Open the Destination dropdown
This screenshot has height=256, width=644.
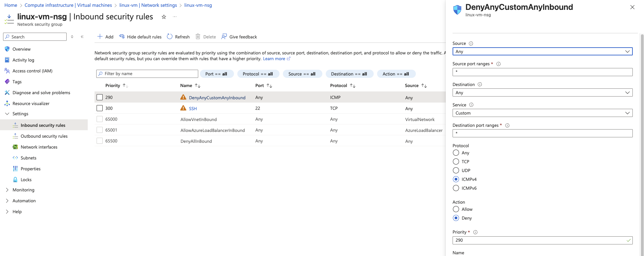click(542, 92)
